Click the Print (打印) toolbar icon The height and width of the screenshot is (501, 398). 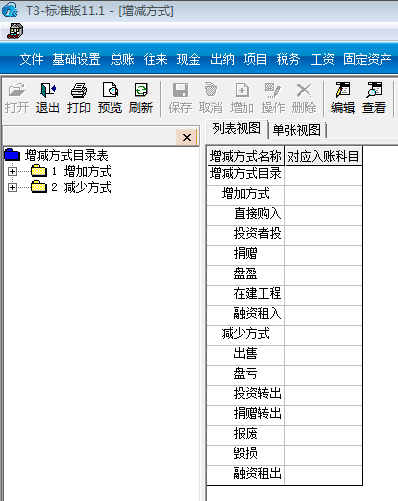pyautogui.click(x=79, y=98)
